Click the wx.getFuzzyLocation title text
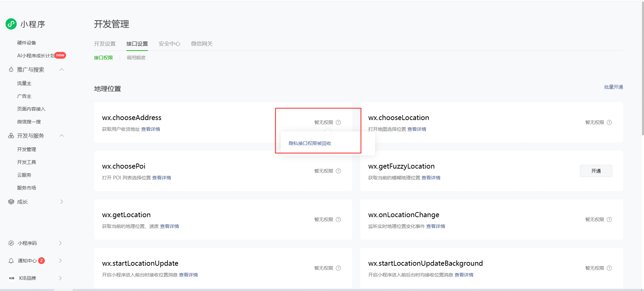Viewport: 644px width, 291px height. point(401,166)
